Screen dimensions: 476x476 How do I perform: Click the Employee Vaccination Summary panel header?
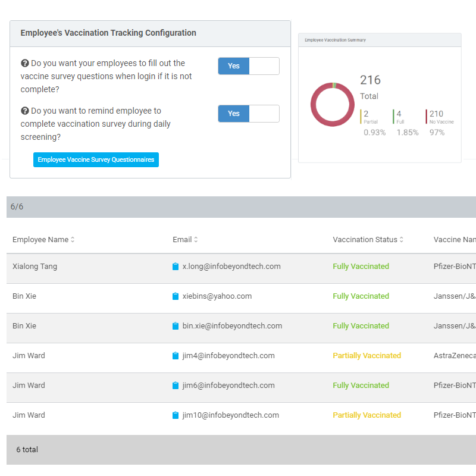(x=380, y=40)
